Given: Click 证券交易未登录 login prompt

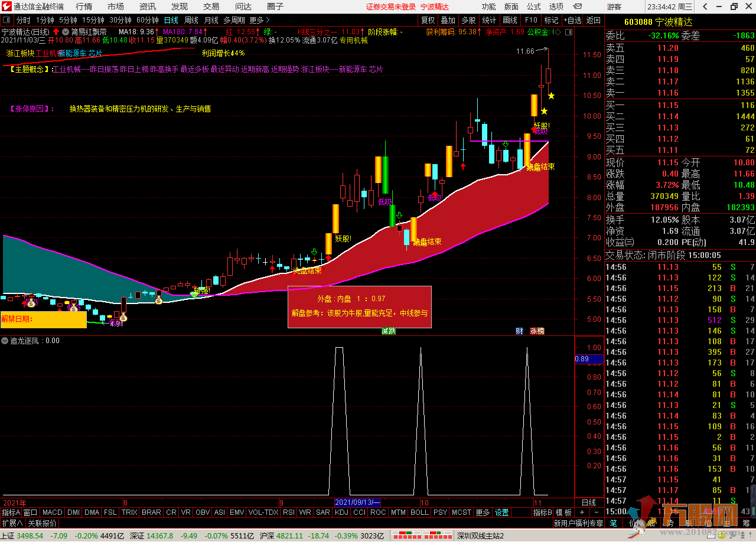Looking at the screenshot, I should pyautogui.click(x=391, y=6).
